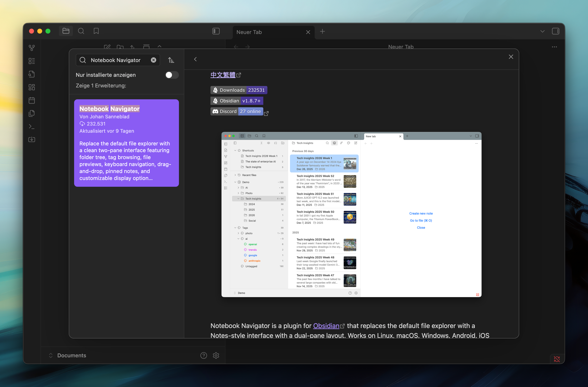The width and height of the screenshot is (588, 387).
Task: Open the calendar daily note icon
Action: [32, 100]
